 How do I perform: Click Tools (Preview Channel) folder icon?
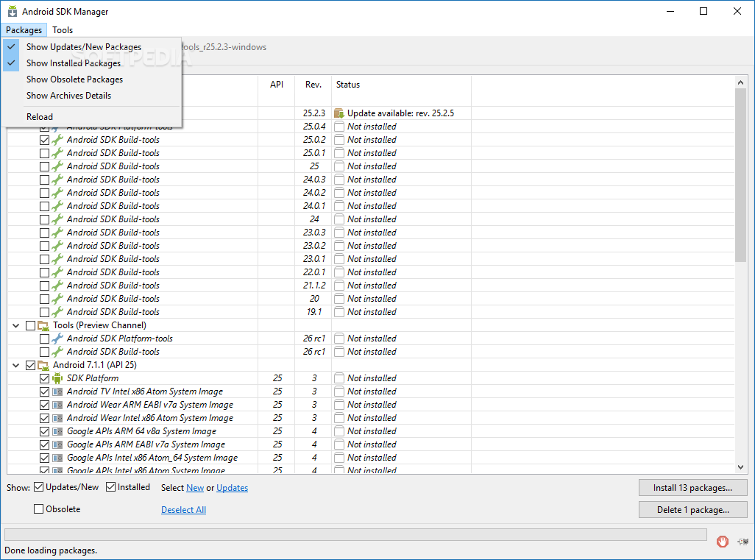point(43,325)
